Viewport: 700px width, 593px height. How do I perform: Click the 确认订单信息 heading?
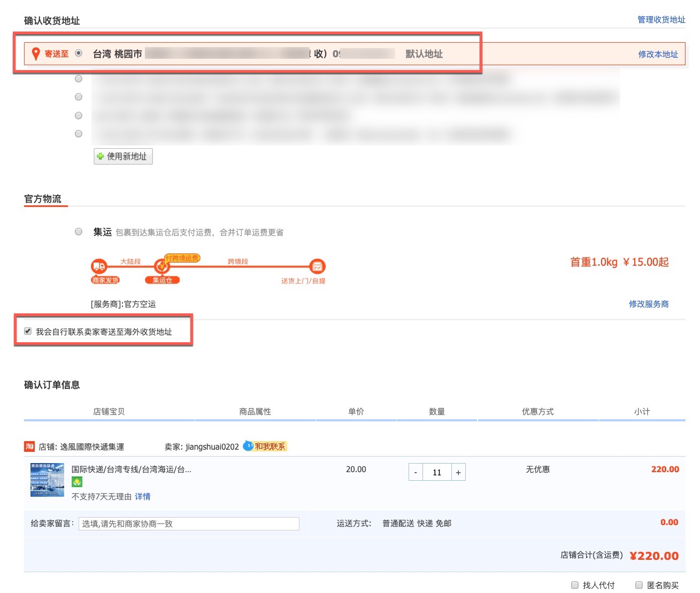pyautogui.click(x=52, y=385)
